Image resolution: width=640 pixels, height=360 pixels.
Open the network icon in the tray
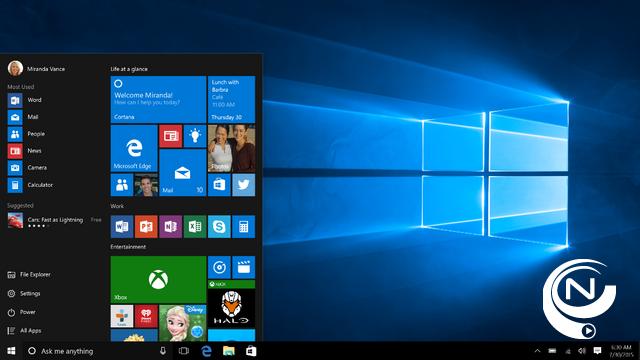pyautogui.click(x=568, y=351)
